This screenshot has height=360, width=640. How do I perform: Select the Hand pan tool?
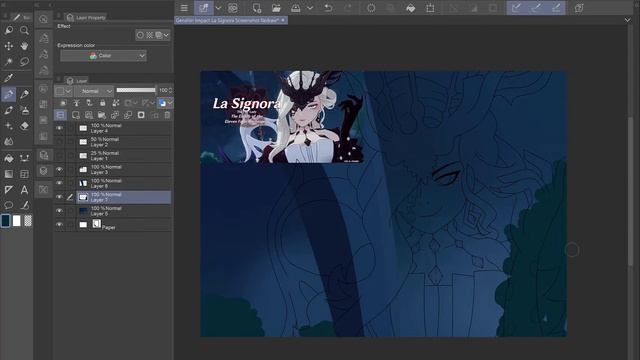[x=24, y=46]
